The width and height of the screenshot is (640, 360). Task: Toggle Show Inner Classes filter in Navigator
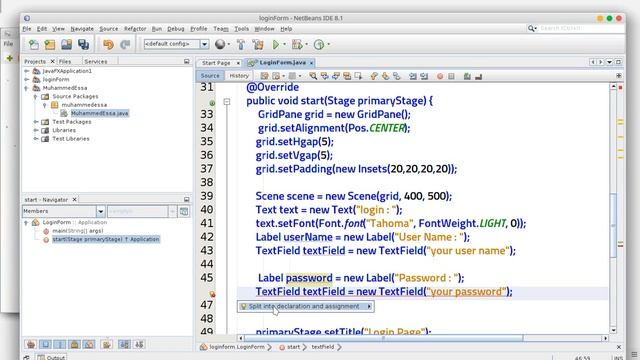pyautogui.click(x=89, y=344)
